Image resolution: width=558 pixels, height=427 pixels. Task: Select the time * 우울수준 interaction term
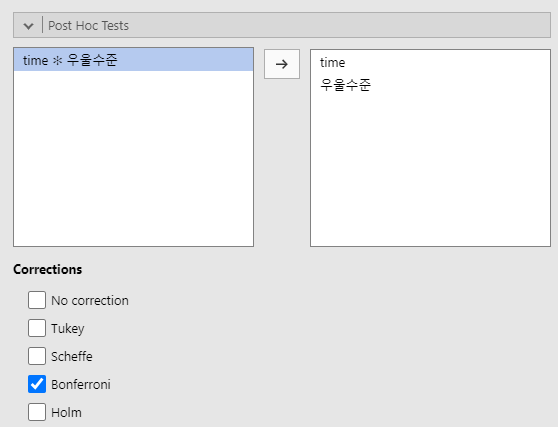pyautogui.click(x=133, y=60)
